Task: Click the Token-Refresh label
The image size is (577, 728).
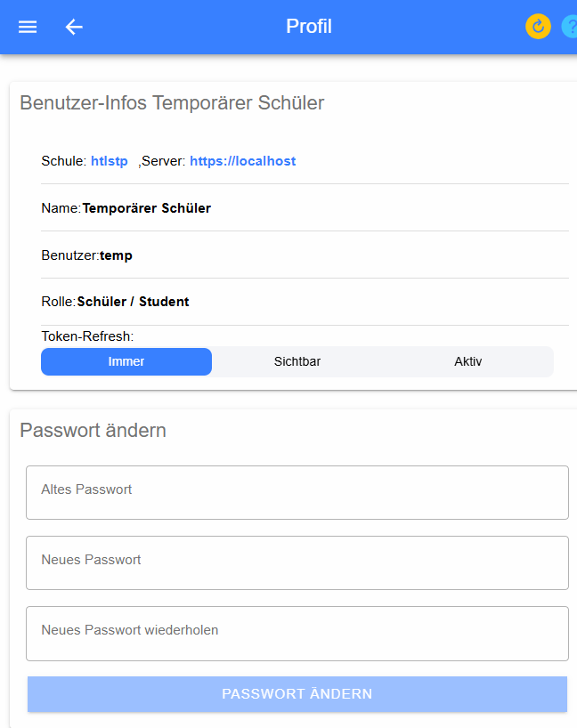Action: [87, 336]
